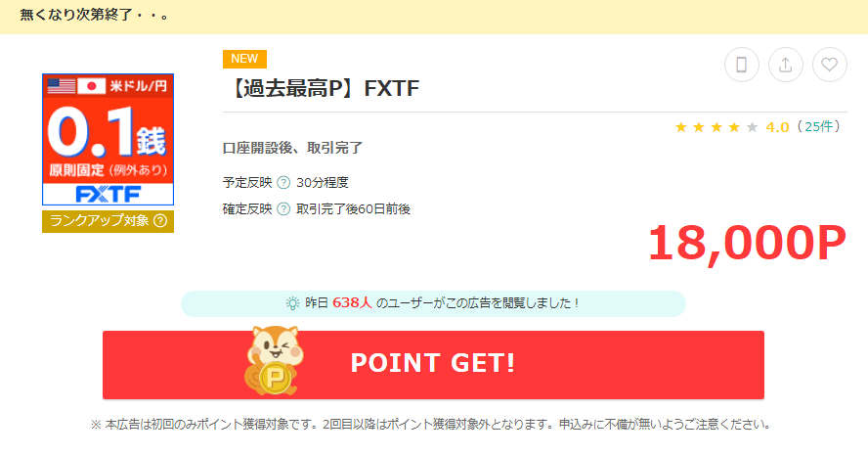Open the 予定反映 help question mark

coord(283,182)
